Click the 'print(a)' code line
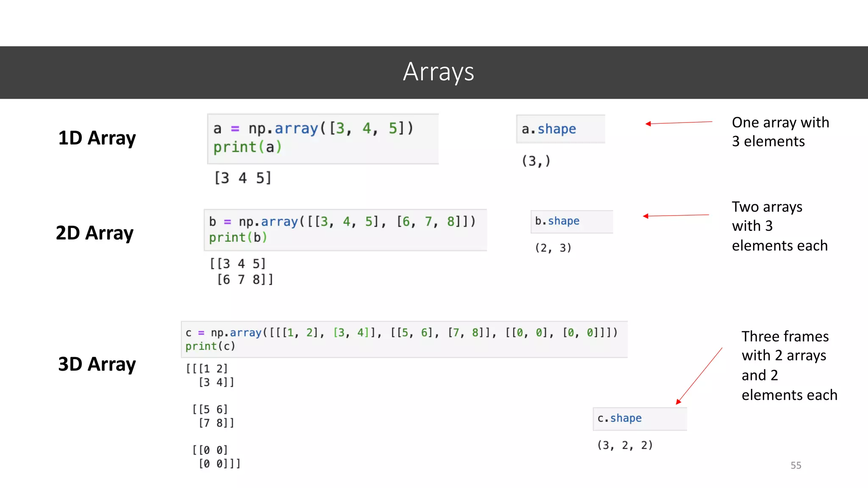The image size is (868, 488). 248,147
